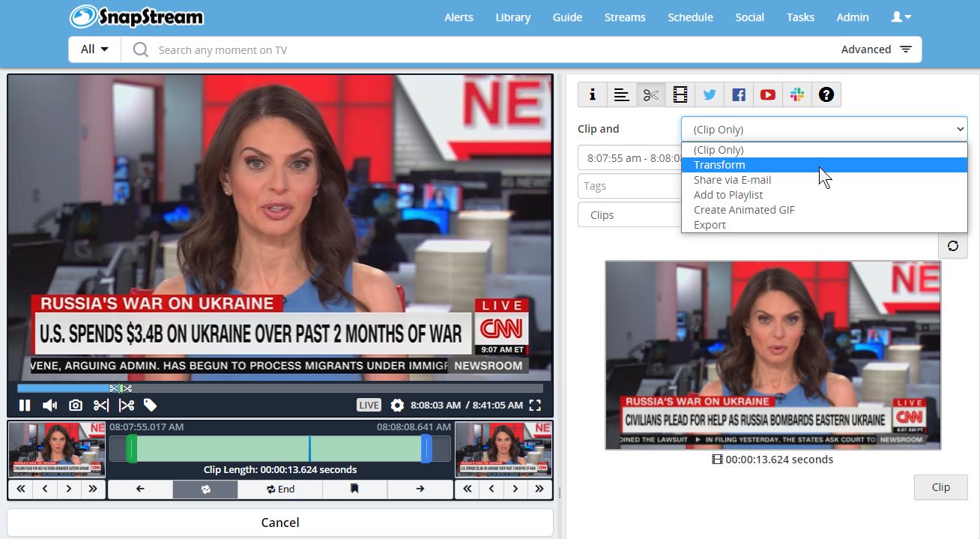Choose the (Clip Only) option
The height and width of the screenshot is (539, 980).
click(x=824, y=150)
